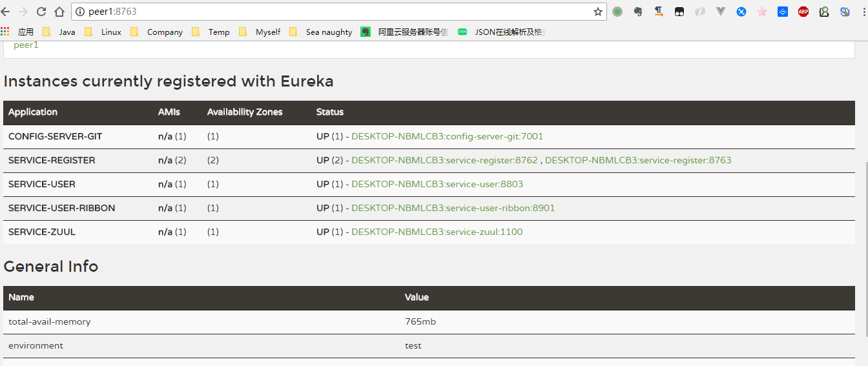Click the peer1 replica link
Screen dimensions: 868x366
(26, 45)
